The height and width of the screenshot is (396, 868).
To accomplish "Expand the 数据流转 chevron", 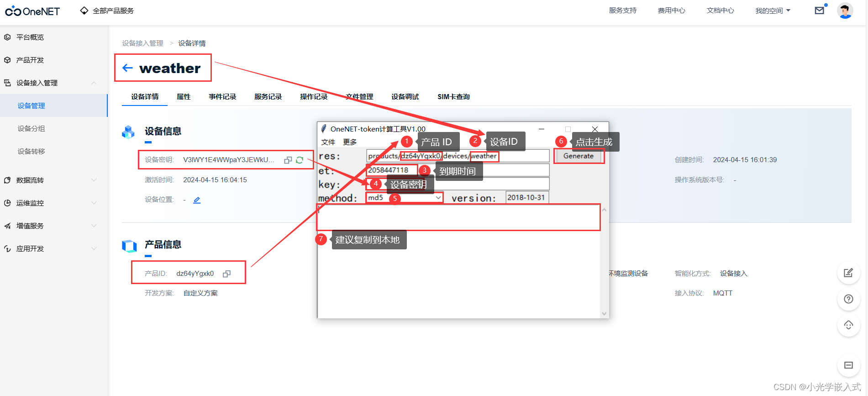I will point(94,180).
